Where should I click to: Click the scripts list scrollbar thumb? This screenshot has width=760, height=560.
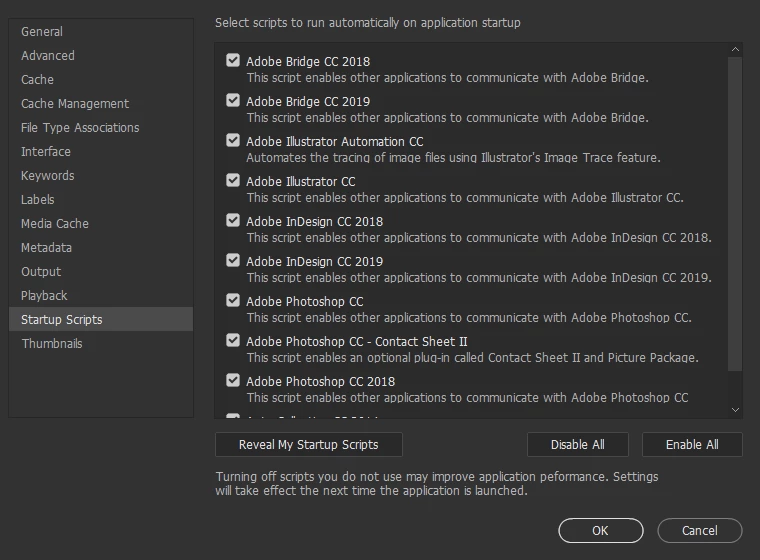735,214
